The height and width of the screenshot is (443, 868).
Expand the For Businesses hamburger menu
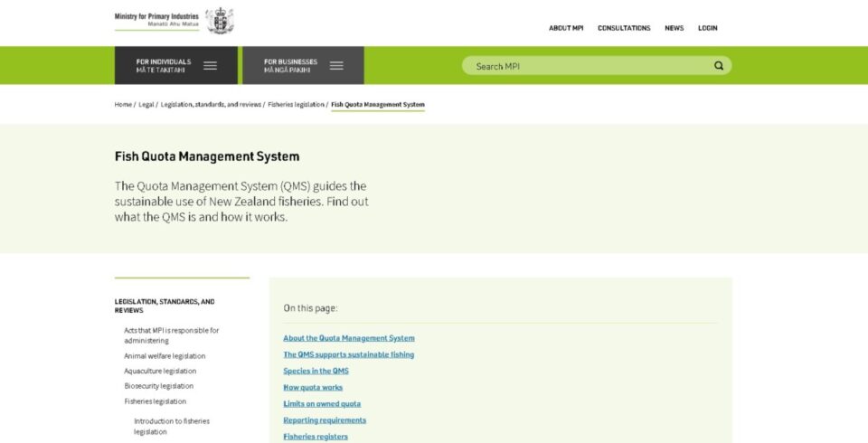point(336,66)
